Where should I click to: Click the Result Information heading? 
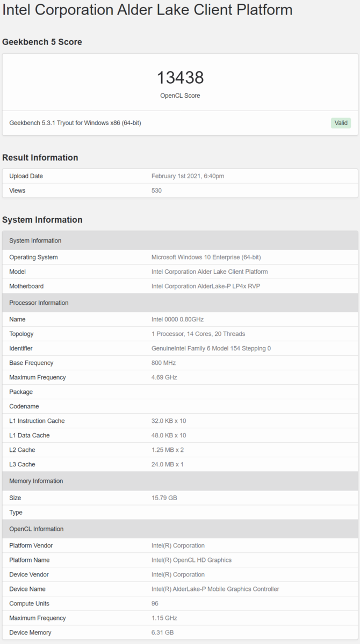[40, 157]
